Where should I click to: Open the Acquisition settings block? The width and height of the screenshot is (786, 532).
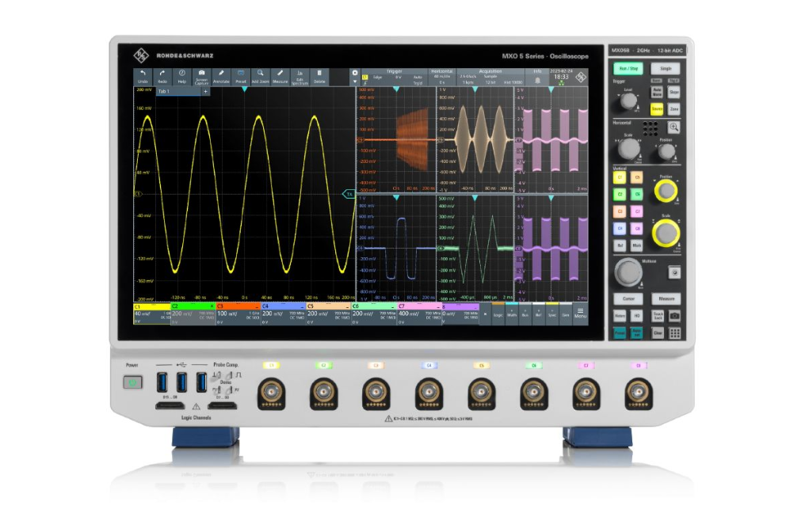[x=490, y=77]
